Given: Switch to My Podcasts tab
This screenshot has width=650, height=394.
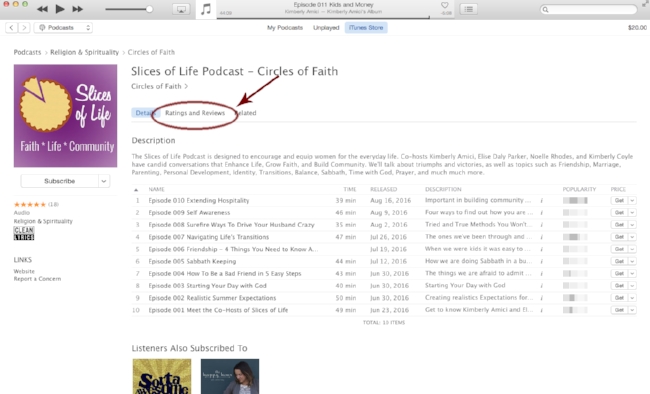Looking at the screenshot, I should [285, 27].
